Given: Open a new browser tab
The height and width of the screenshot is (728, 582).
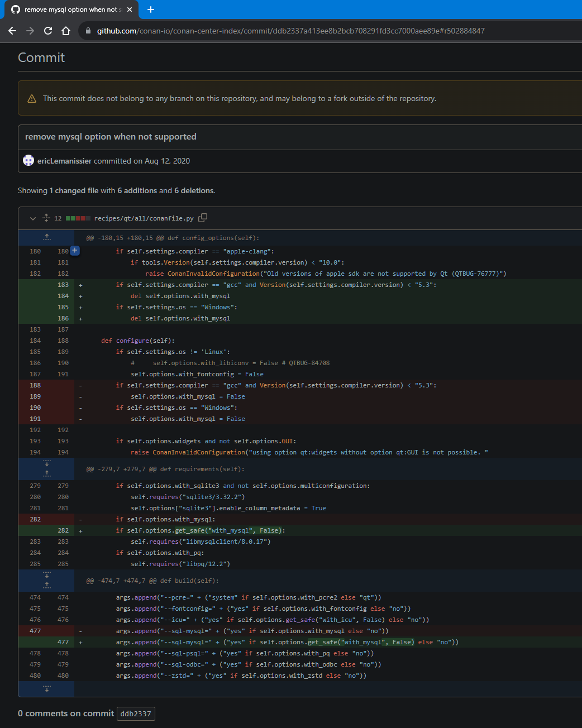Looking at the screenshot, I should pos(151,9).
